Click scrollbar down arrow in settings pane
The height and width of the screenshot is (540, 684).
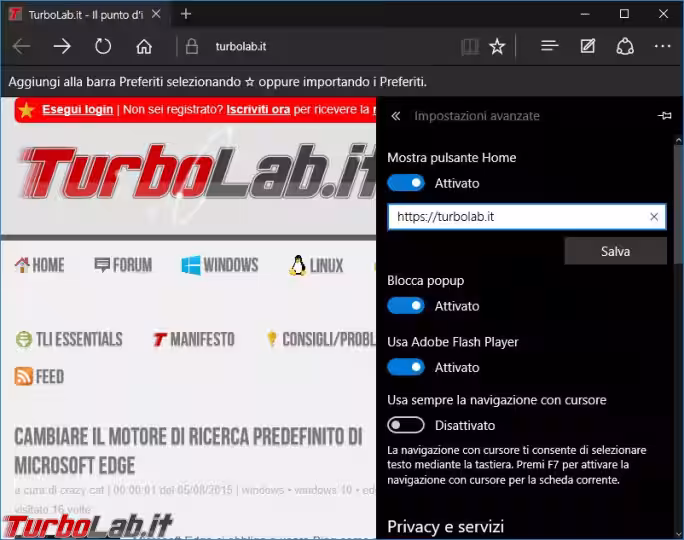click(x=679, y=534)
